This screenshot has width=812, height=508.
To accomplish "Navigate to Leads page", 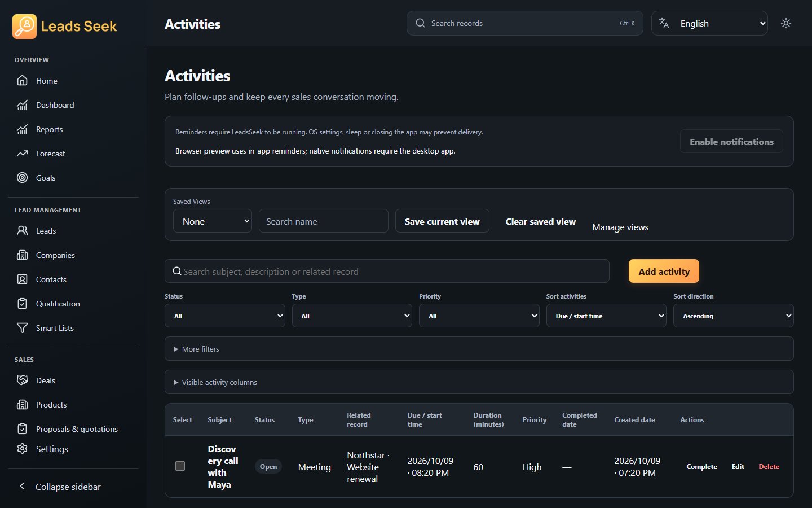I will point(46,231).
